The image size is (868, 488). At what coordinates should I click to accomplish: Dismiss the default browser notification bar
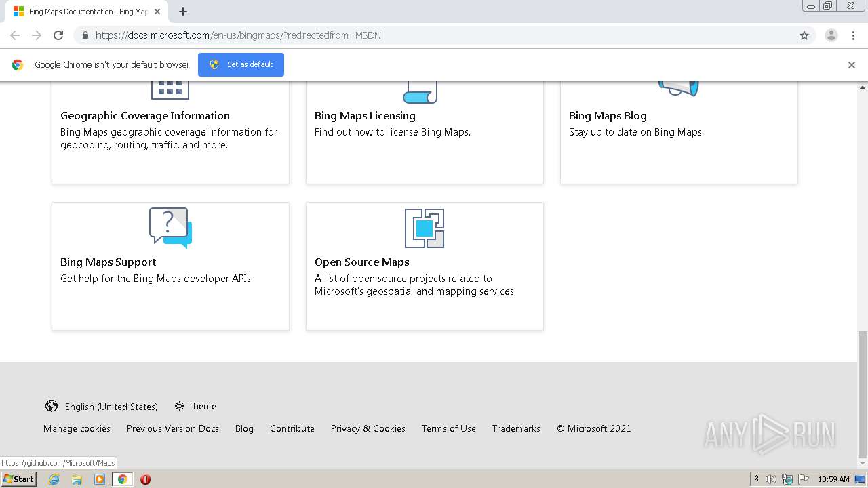852,65
